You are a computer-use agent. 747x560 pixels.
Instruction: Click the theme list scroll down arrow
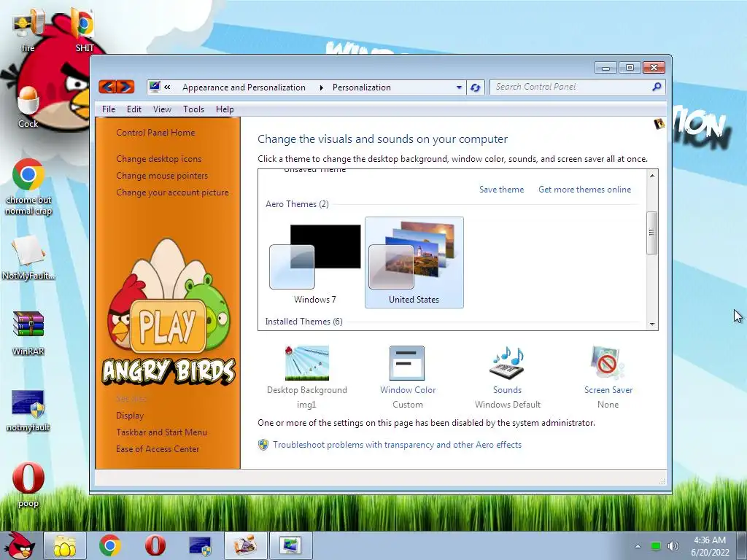click(x=651, y=324)
